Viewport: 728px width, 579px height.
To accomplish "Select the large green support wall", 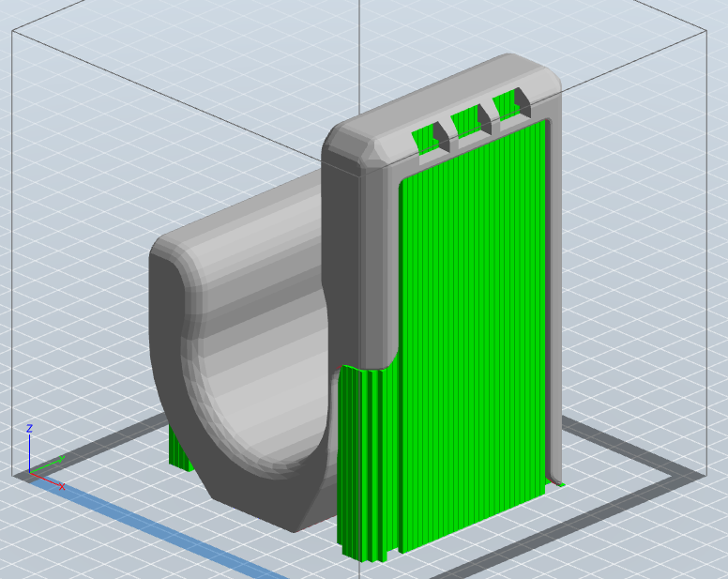I will 471,334.
